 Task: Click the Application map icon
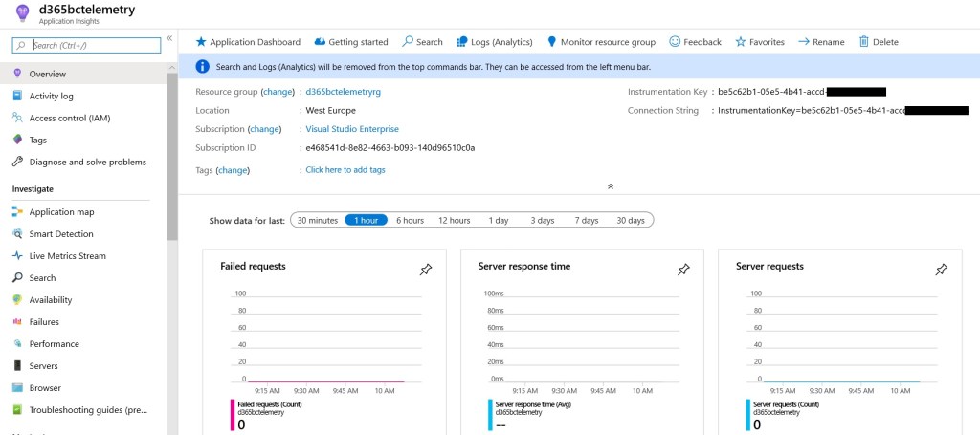coord(17,211)
